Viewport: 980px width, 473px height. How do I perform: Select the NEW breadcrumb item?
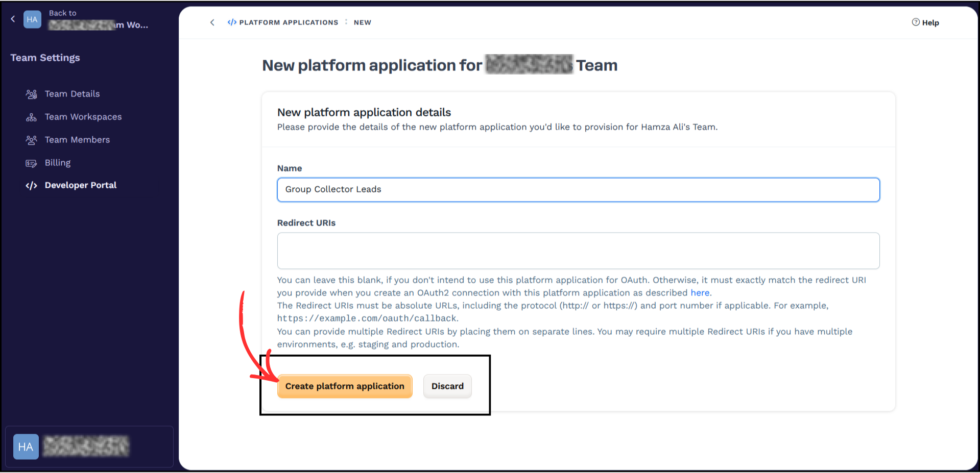[362, 22]
